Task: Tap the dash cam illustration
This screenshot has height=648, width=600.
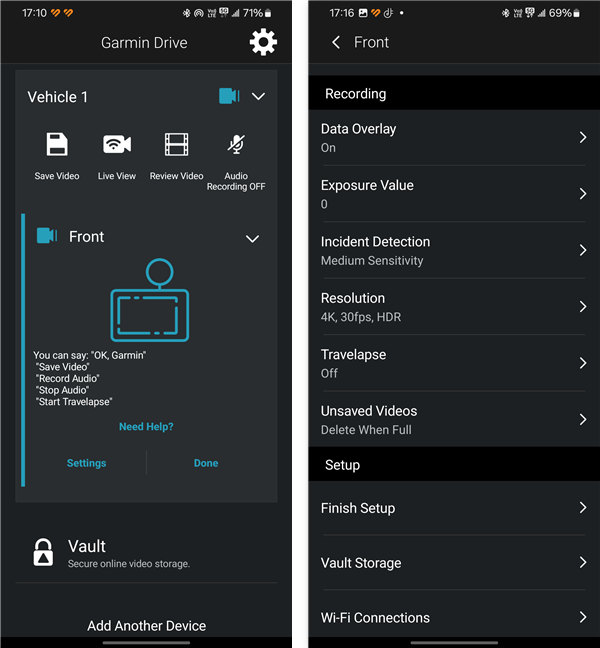Action: coord(150,300)
